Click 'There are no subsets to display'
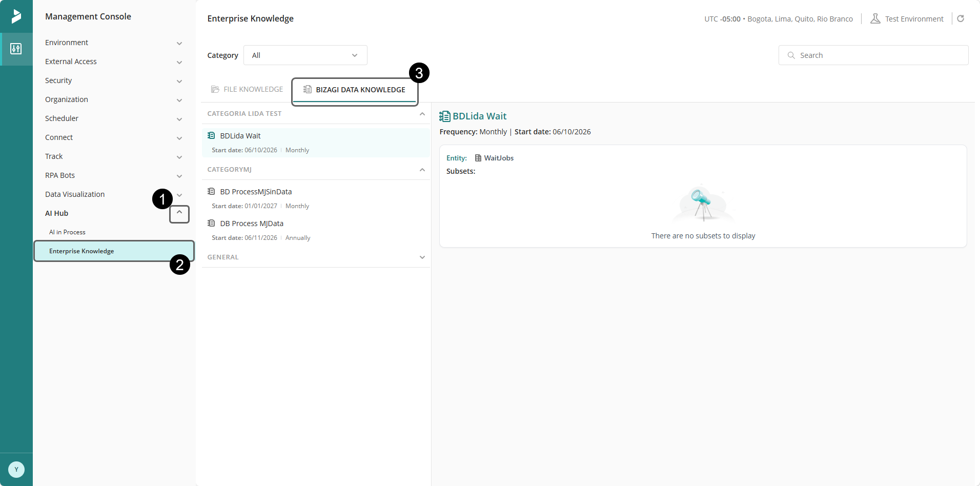980x486 pixels. (x=703, y=236)
